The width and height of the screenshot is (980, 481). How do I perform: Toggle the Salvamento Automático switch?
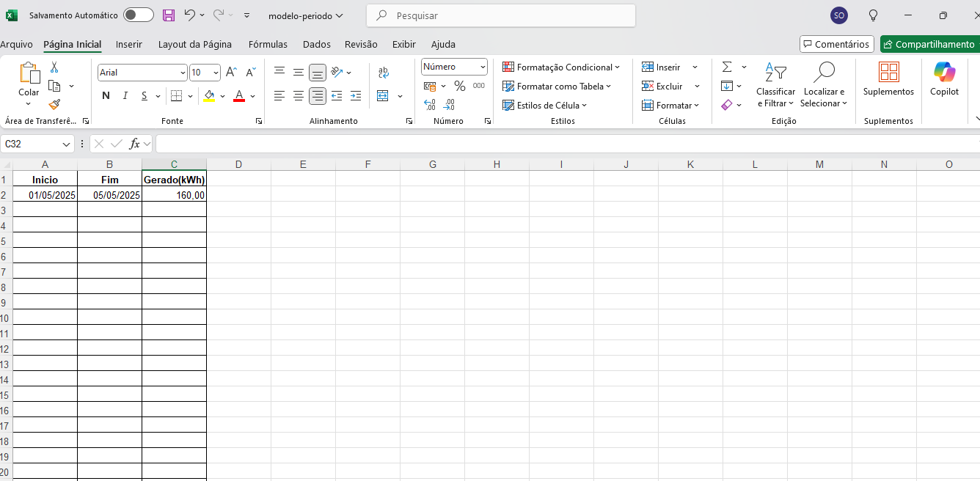(138, 15)
